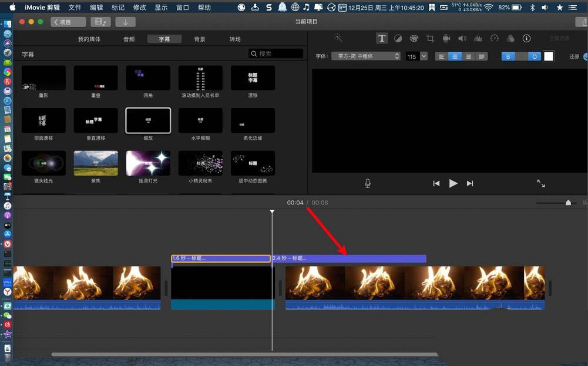Screen dimensions: 588x366
Task: Switch to 背景 tab
Action: tap(200, 39)
